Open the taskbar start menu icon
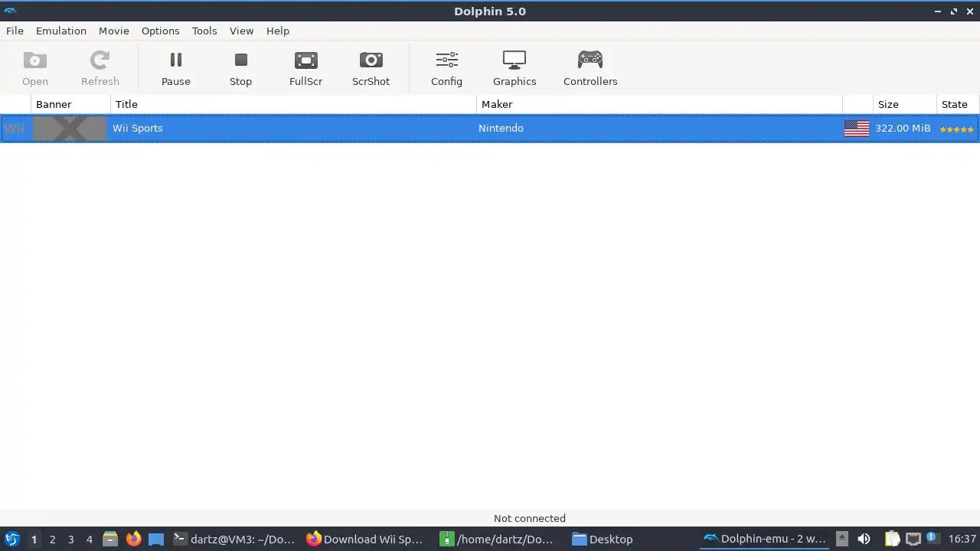The height and width of the screenshot is (551, 980). pyautogui.click(x=11, y=539)
